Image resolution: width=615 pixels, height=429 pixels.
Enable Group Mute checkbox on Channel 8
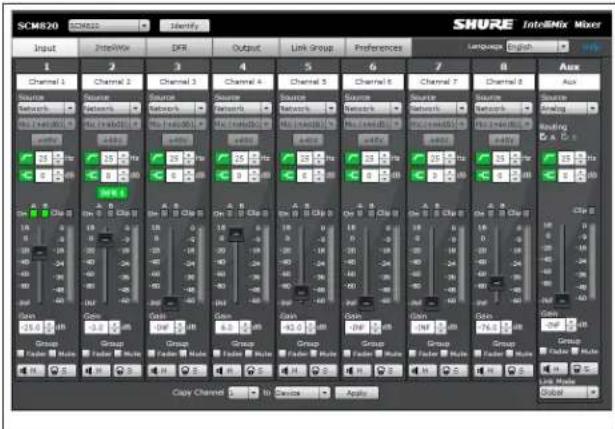[x=509, y=353]
